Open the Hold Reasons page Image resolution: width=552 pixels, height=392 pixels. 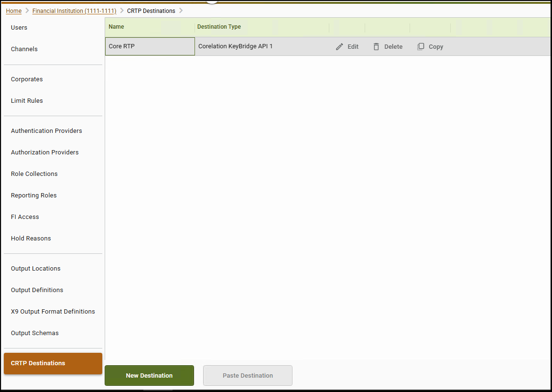click(x=31, y=239)
